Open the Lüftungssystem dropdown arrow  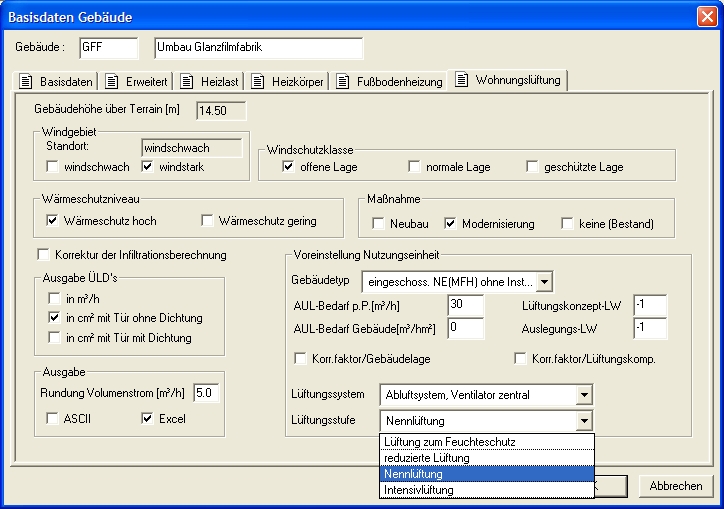(x=584, y=395)
